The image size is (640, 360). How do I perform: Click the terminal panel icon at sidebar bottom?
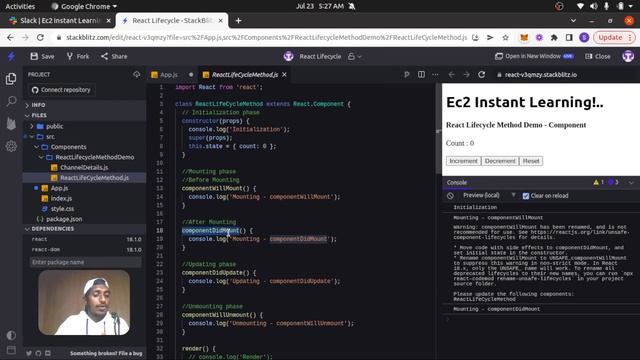[x=11, y=350]
